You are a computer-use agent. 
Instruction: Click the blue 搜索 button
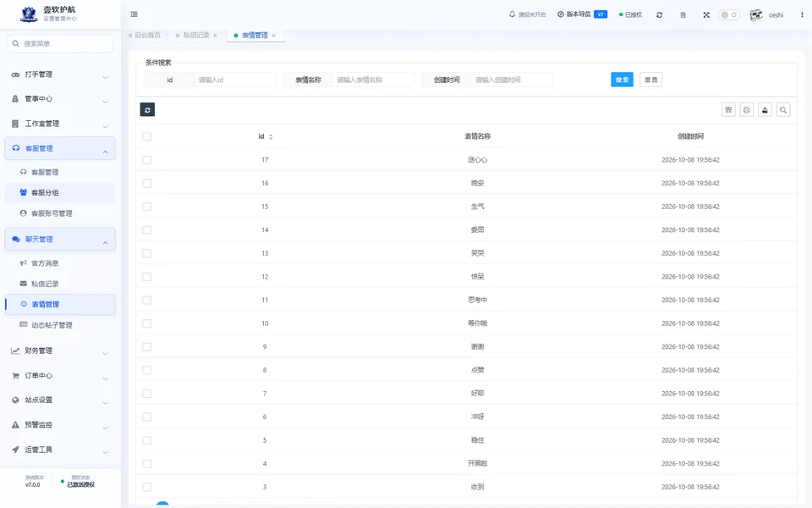622,80
